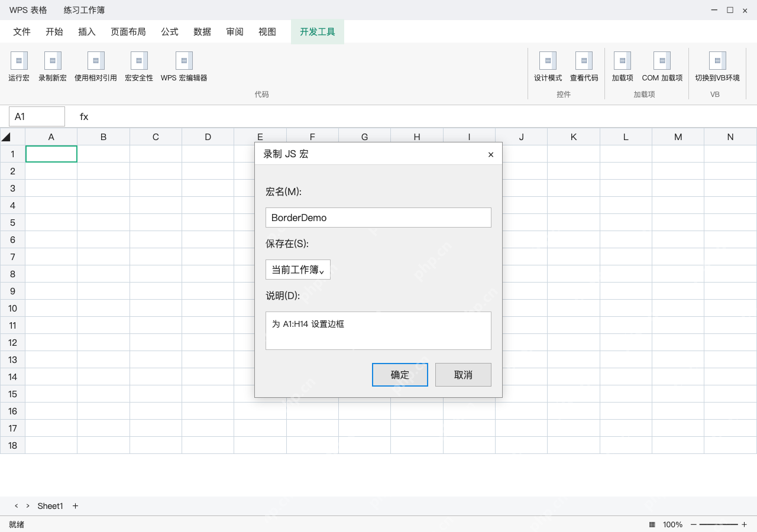
Task: Click the 宏名 input field with BorderDemo
Action: coord(378,218)
